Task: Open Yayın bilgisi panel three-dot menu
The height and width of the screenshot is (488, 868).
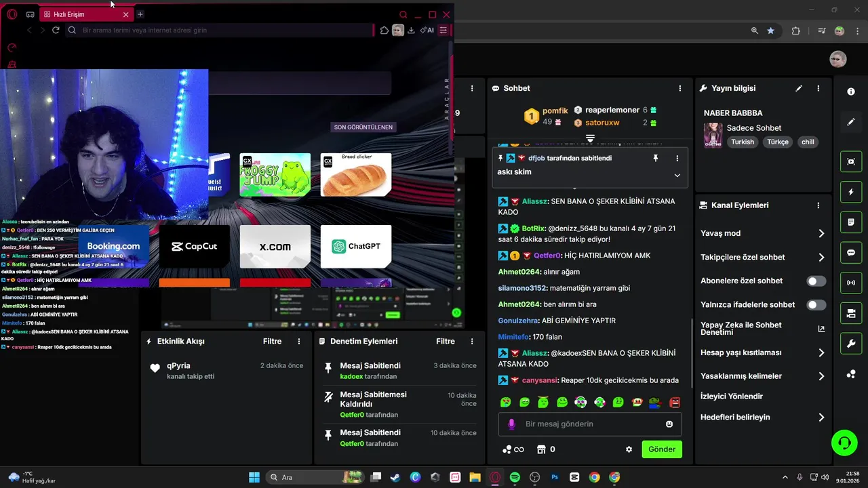Action: 818,88
